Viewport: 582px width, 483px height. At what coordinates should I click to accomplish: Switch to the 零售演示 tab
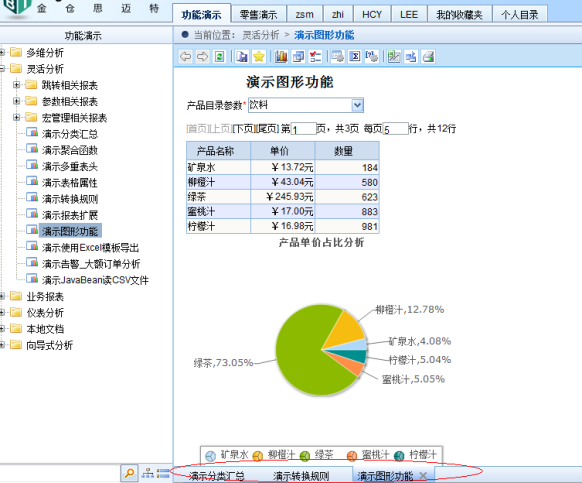[258, 14]
